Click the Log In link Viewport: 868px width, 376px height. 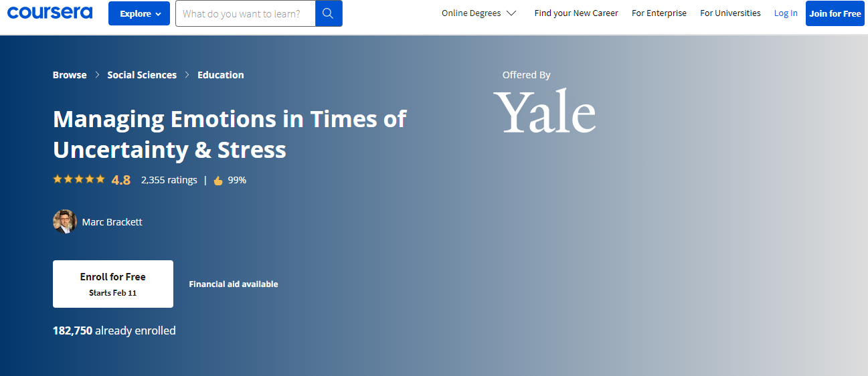point(786,13)
